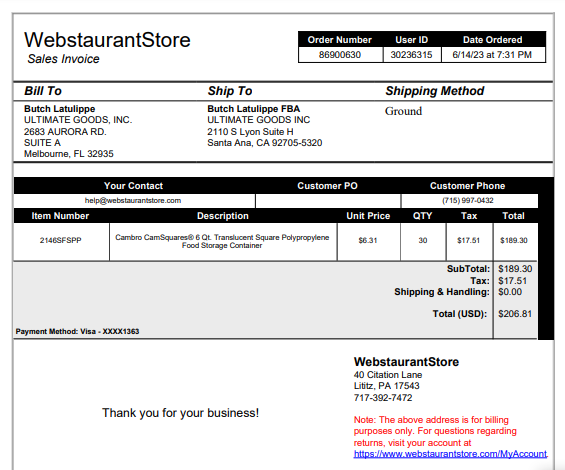Image resolution: width=565 pixels, height=470 pixels.
Task: Select the Ground shipping method
Action: (x=403, y=111)
